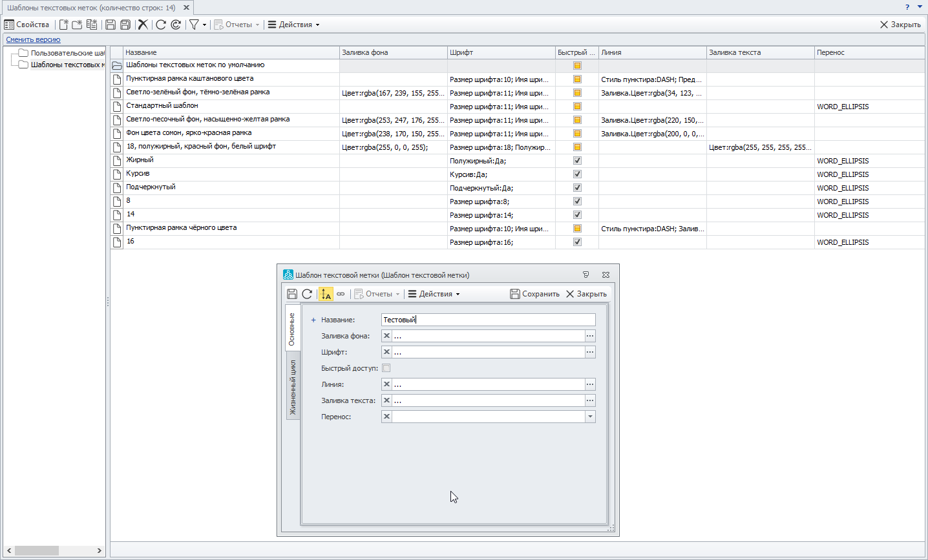Click the Название text input field

click(488, 320)
